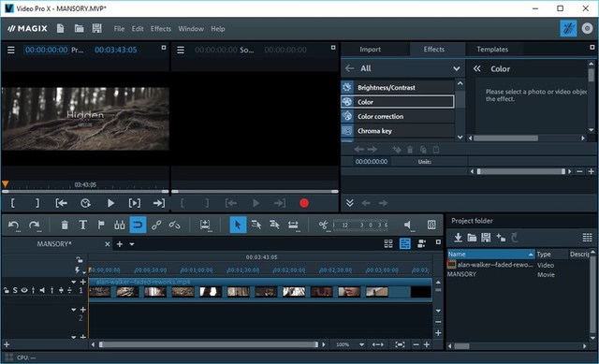Select the Color correction effect
This screenshot has height=364, width=599.
point(397,116)
